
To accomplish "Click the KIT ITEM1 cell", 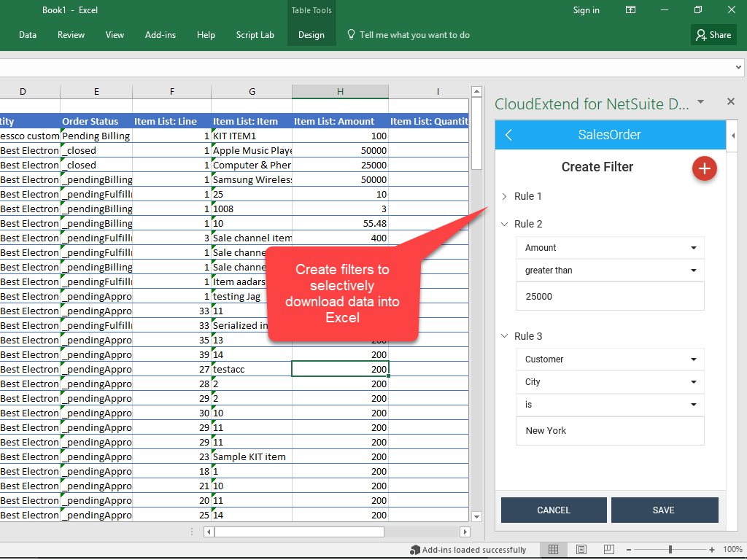I will (252, 136).
